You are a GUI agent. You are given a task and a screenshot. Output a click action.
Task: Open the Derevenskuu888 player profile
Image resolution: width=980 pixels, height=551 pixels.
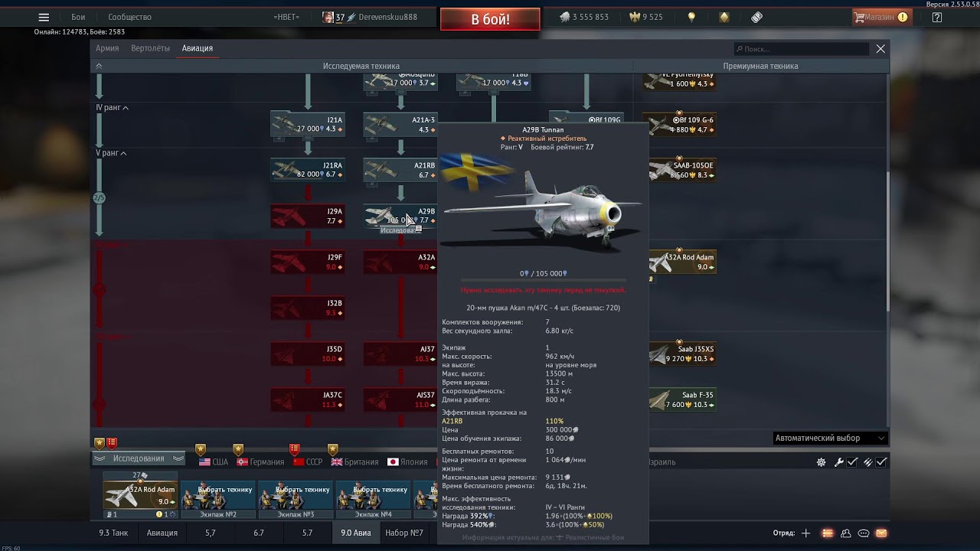(x=387, y=17)
